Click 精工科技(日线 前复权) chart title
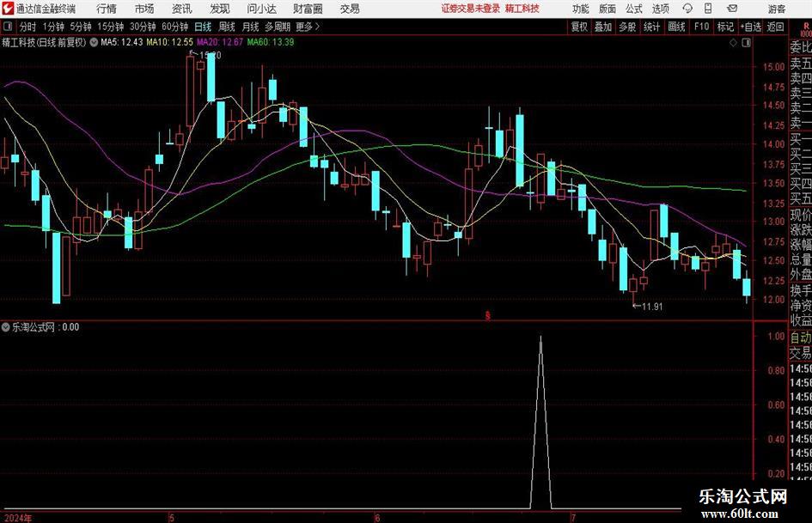This screenshot has width=812, height=523. coord(44,42)
